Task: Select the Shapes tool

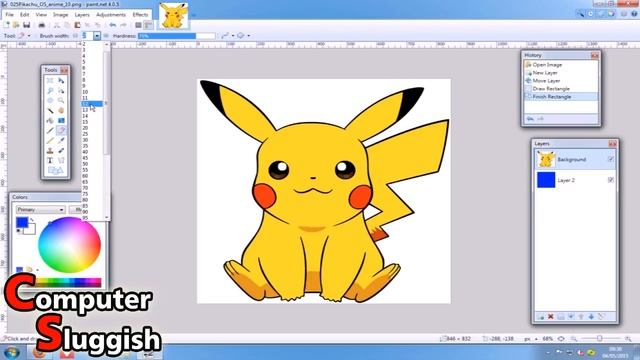Action: coord(55,170)
